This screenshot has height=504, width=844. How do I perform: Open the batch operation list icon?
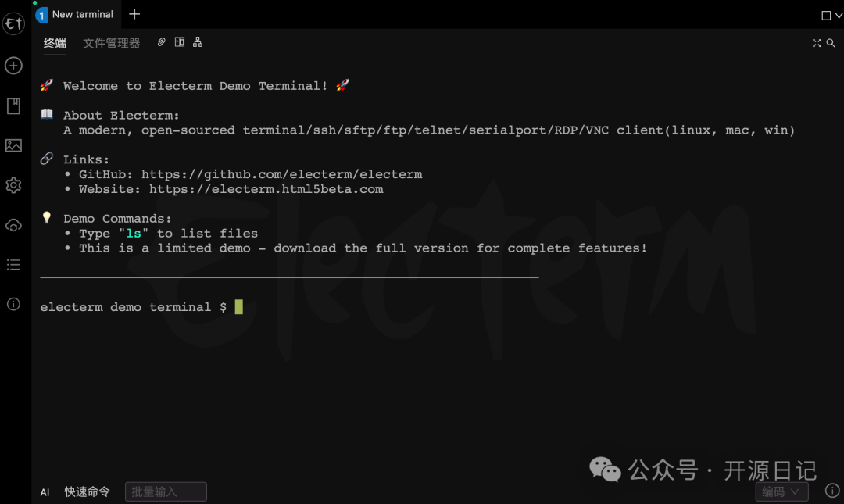pyautogui.click(x=13, y=265)
